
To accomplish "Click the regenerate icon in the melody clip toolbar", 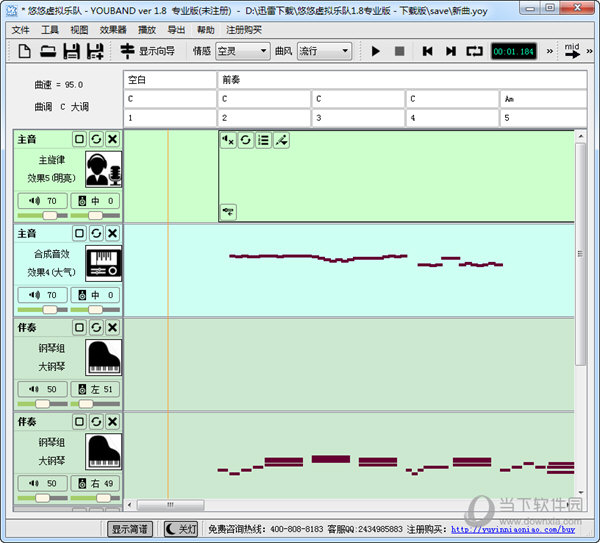I will coord(246,140).
